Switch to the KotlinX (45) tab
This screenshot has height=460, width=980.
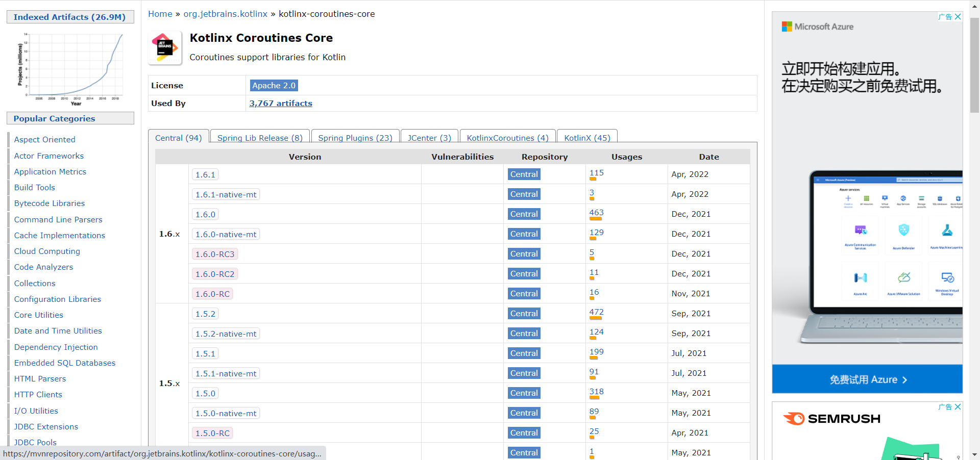(587, 138)
